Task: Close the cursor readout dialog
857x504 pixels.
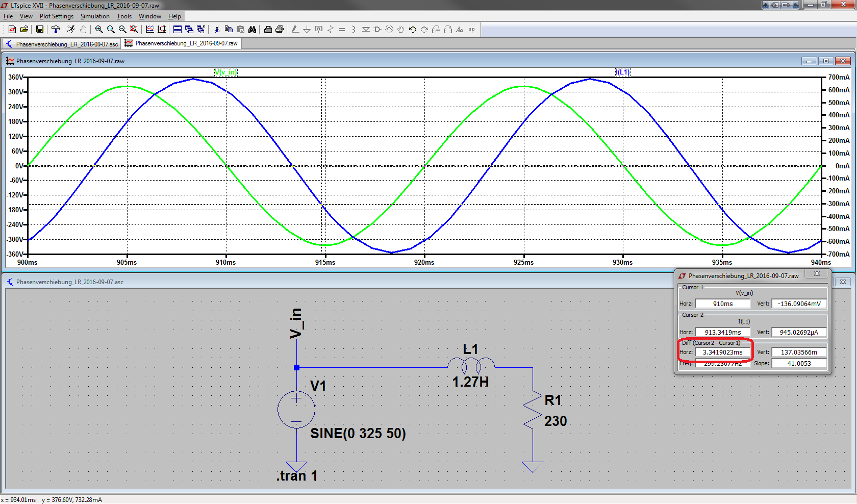Action: click(817, 274)
